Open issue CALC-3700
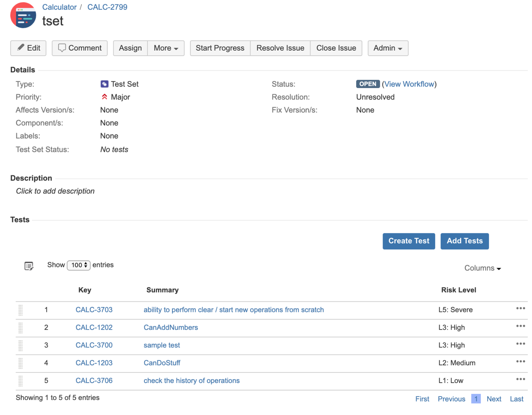The width and height of the screenshot is (532, 415). pos(94,345)
